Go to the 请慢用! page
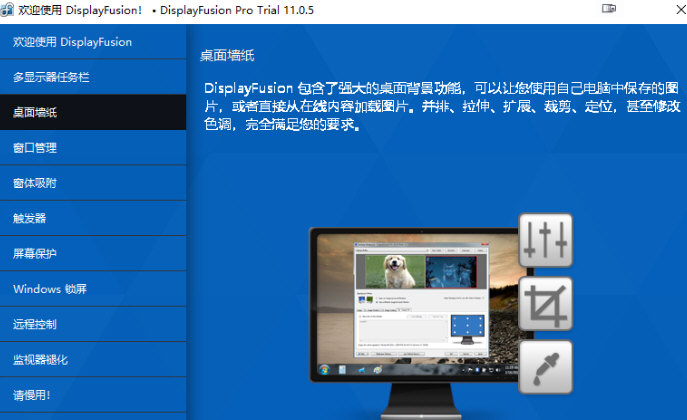Image resolution: width=687 pixels, height=420 pixels. (x=93, y=395)
